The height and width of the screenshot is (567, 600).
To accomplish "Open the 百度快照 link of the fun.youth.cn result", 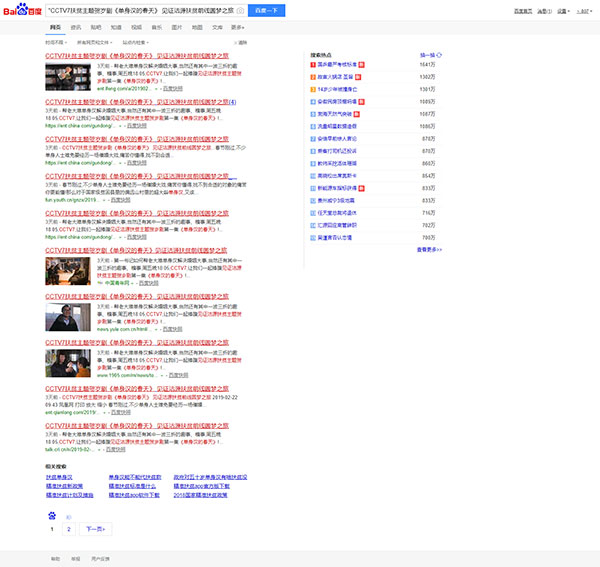I will coord(121,200).
